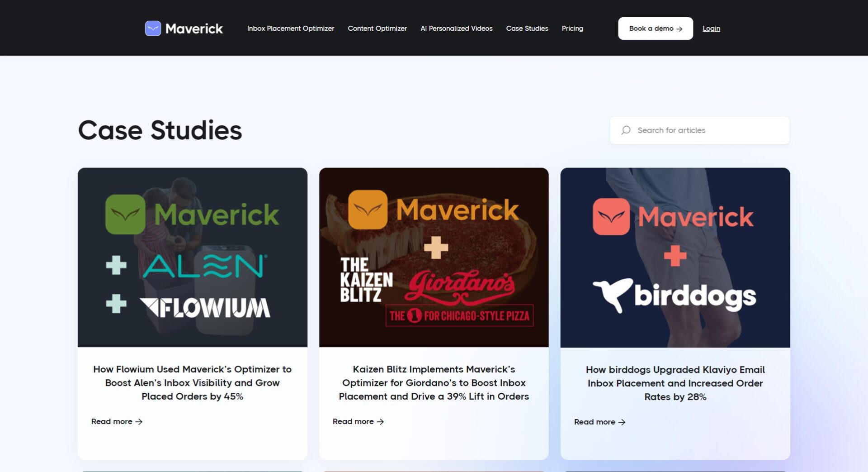The width and height of the screenshot is (868, 472).
Task: Click the green Maverick icon on Flowium card
Action: pyautogui.click(x=125, y=215)
